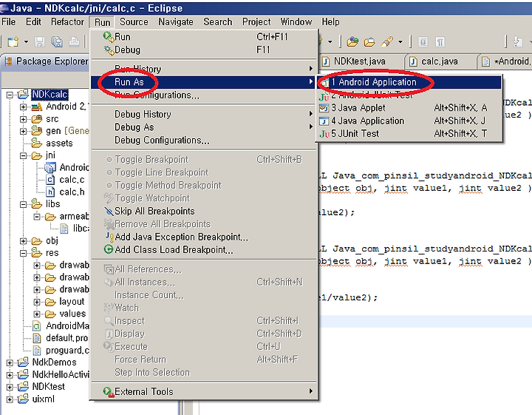Open Run Configurations dialog entry
The image size is (532, 415).
pyautogui.click(x=205, y=95)
